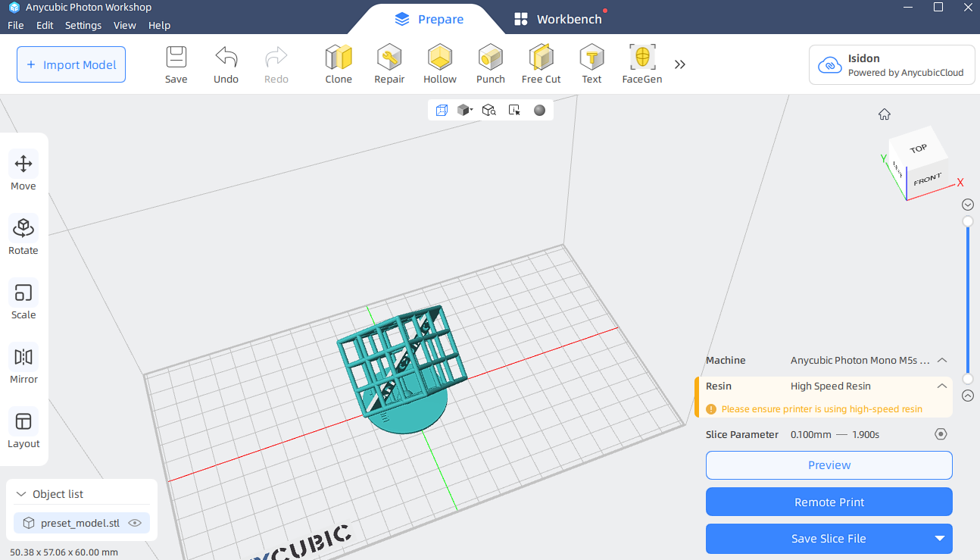Open the Save Slice File dropdown arrow

[x=940, y=539]
